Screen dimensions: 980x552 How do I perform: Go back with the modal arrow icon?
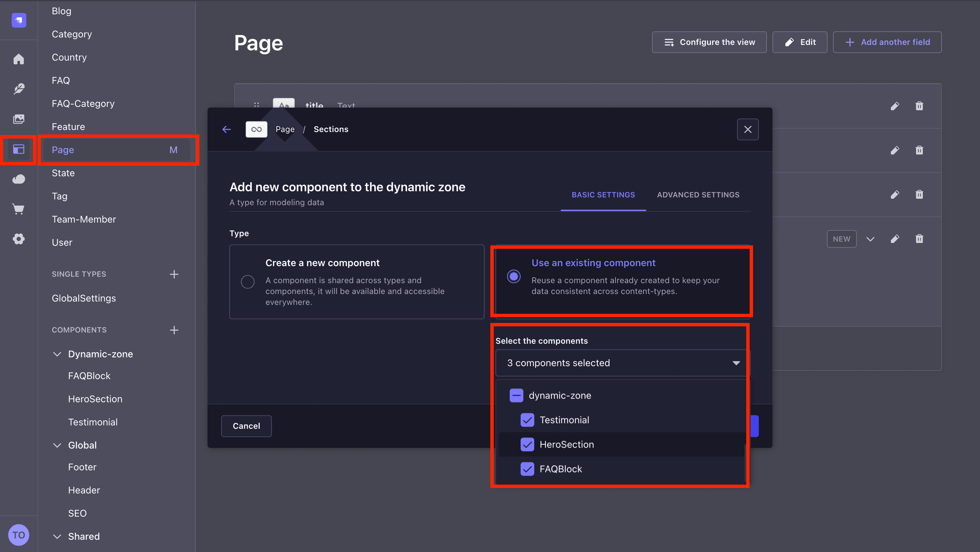click(x=227, y=129)
